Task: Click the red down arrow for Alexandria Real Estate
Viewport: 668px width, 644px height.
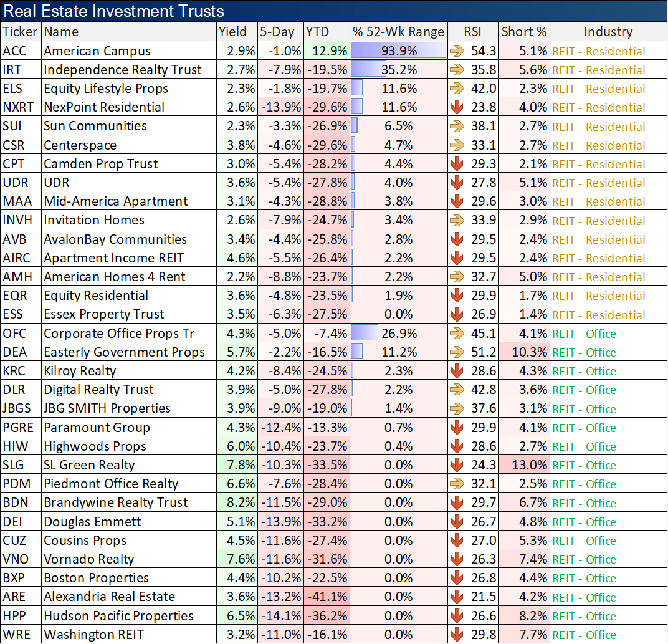Action: 457,597
